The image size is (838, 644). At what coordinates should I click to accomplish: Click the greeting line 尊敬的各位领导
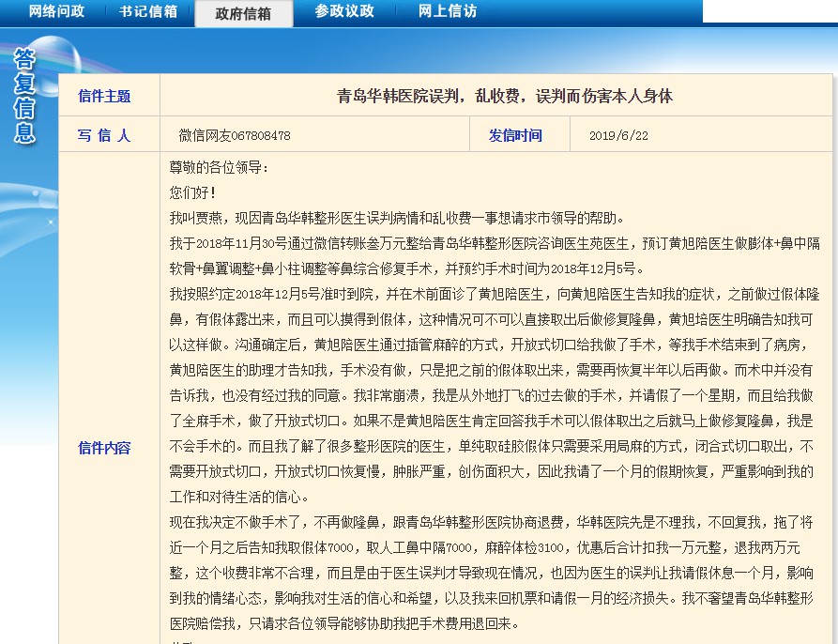click(x=220, y=167)
